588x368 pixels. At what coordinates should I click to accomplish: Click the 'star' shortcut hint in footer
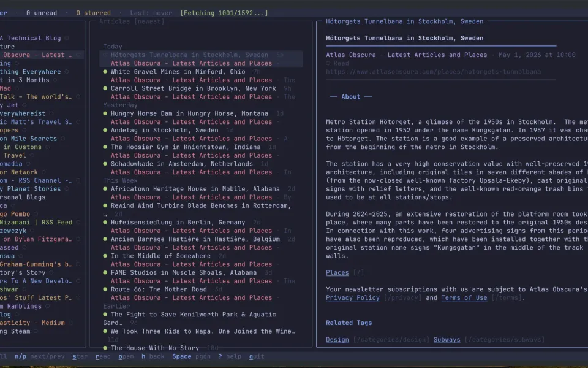click(80, 356)
